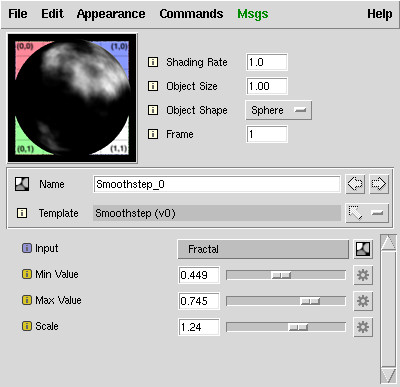Click the Scale field showing 1.24
400x387 pixels.
coord(199,327)
